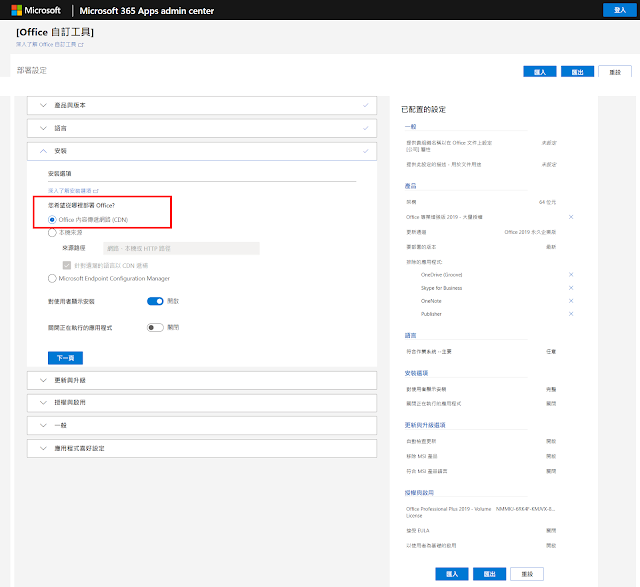Remove OneNote from excluded apps list

pos(571,301)
